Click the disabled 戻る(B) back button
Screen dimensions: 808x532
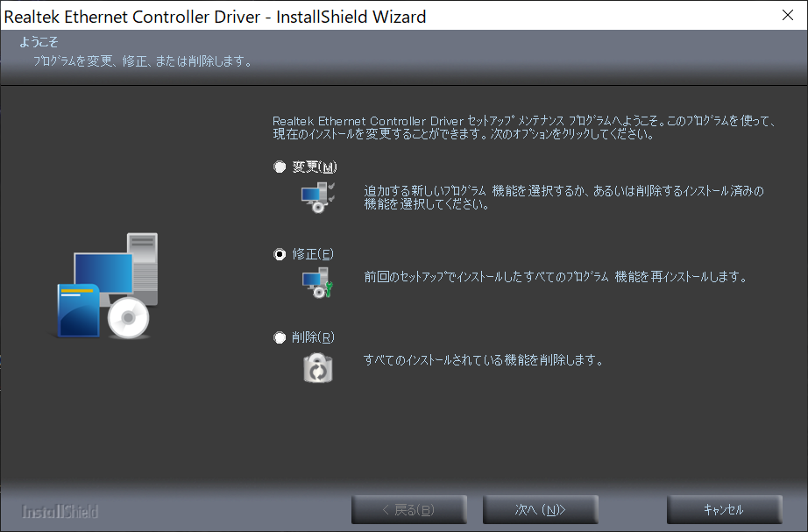pyautogui.click(x=409, y=510)
